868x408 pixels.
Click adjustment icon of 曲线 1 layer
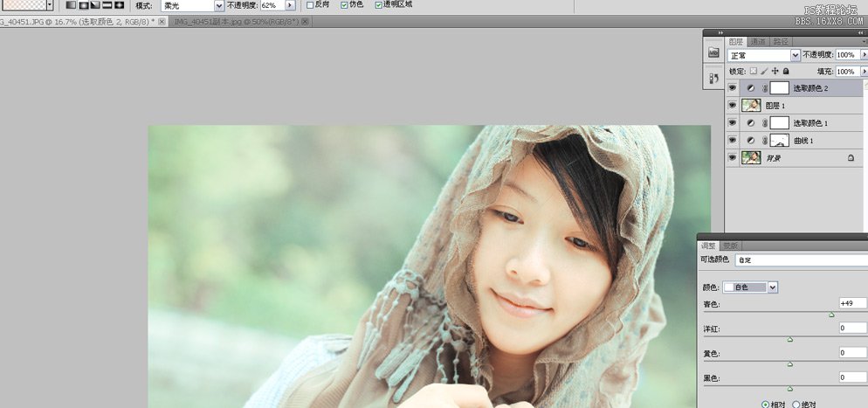point(751,141)
